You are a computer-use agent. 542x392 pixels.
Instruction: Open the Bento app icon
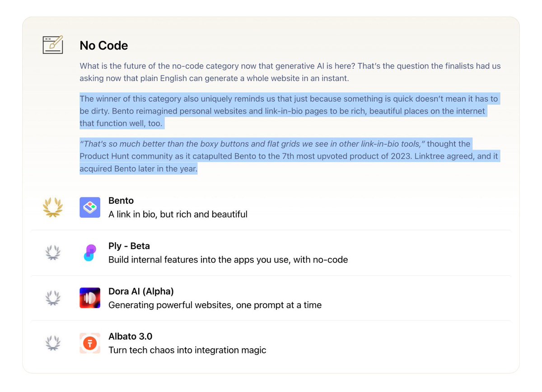(90, 208)
